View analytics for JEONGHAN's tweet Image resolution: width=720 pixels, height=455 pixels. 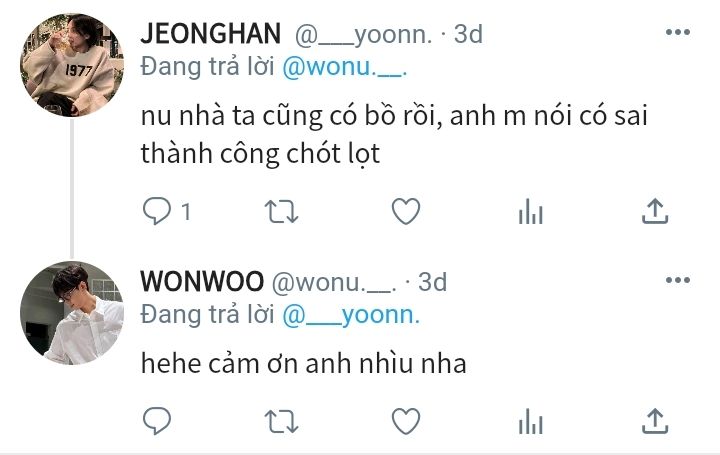(531, 212)
